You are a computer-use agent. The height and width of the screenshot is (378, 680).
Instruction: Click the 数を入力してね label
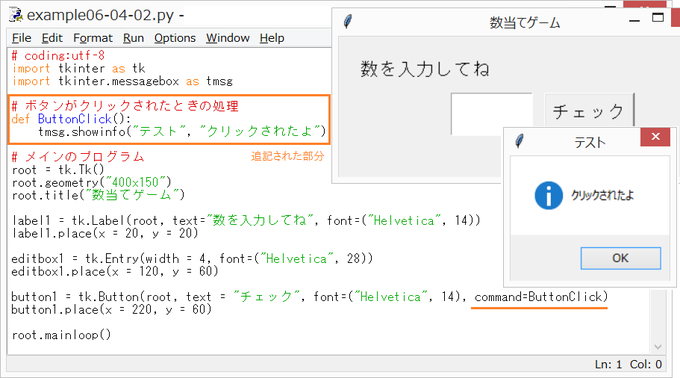pos(425,69)
